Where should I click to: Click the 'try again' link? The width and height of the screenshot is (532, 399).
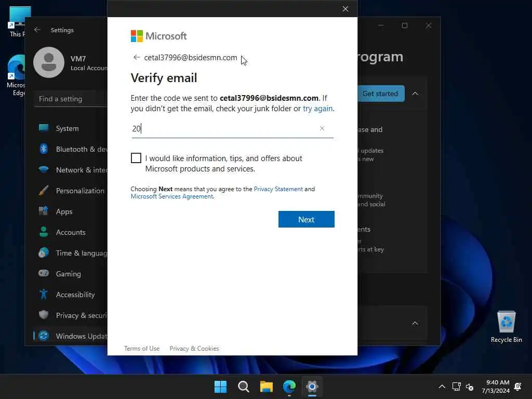317,109
